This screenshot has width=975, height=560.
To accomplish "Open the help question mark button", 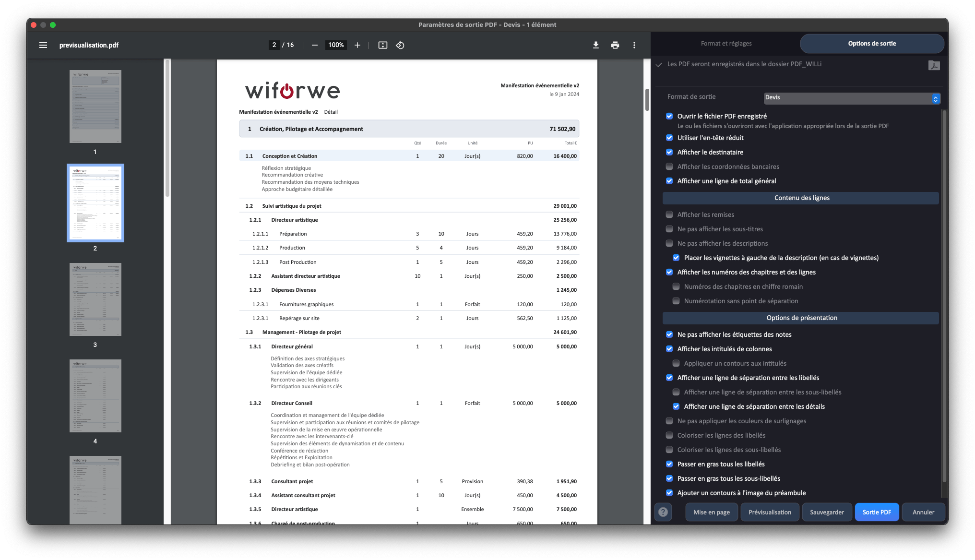I will click(x=663, y=512).
